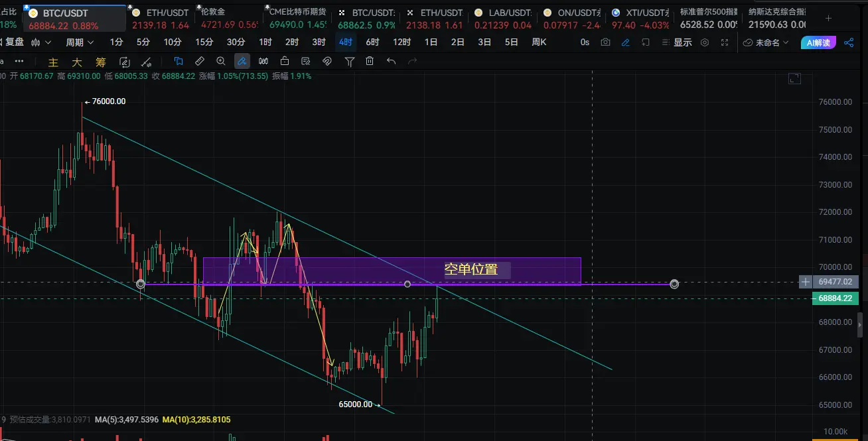Click the camera screenshot icon
The image size is (868, 441).
605,42
